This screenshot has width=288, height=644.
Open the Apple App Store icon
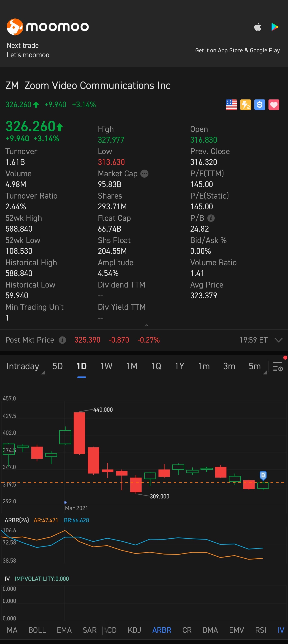click(257, 27)
